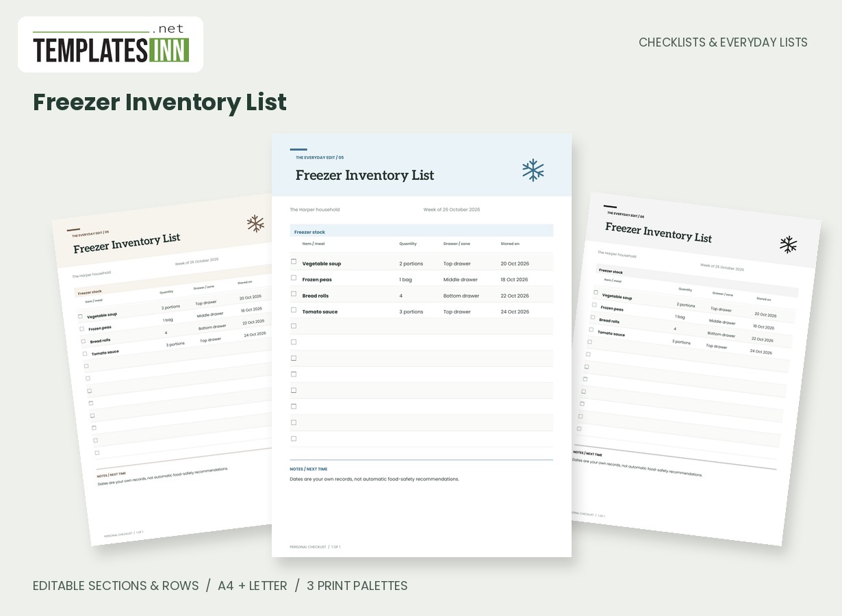Screen dimensions: 842x616
Task: Click 'Week of 26 October 2026' on center page
Action: tap(452, 209)
